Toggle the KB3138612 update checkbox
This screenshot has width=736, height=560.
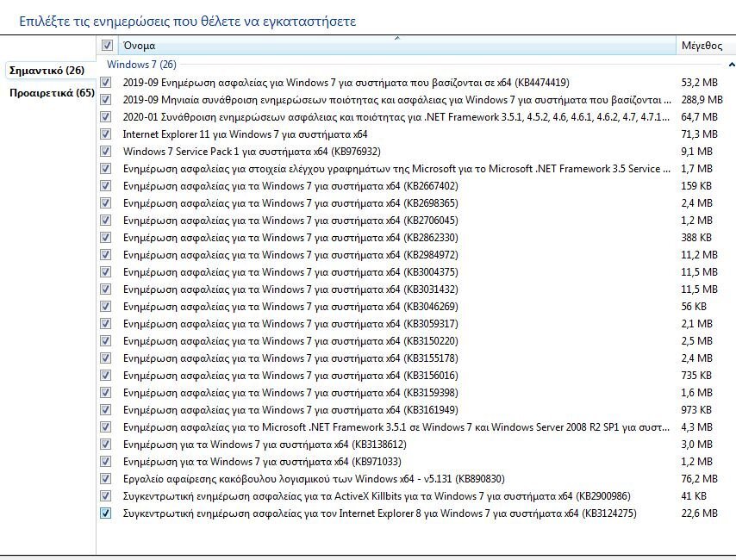106,444
